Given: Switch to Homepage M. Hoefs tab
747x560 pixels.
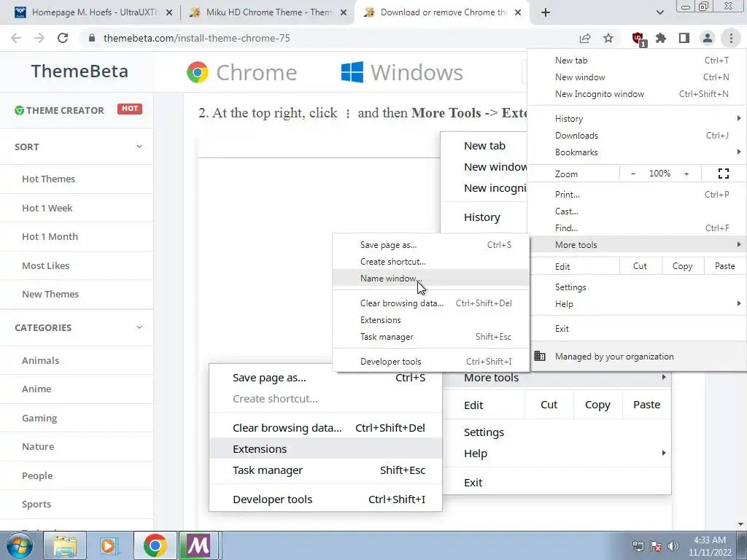Looking at the screenshot, I should pyautogui.click(x=94, y=12).
